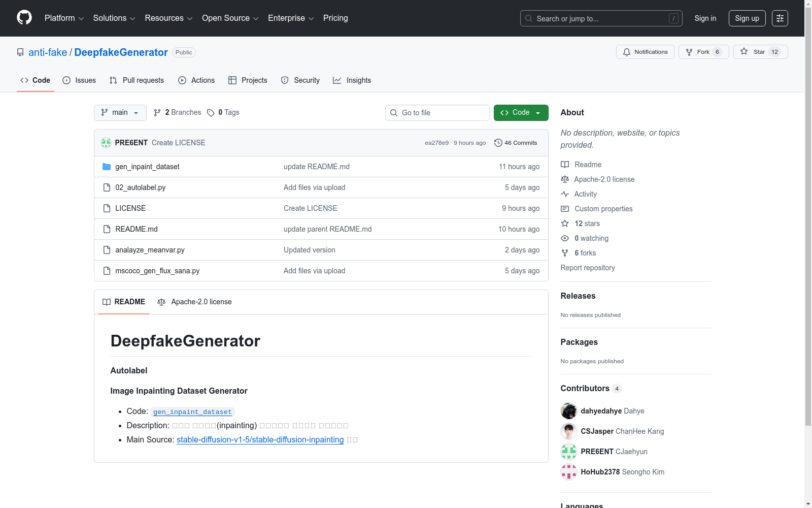
Task: Open the Contributors heading link
Action: coord(591,389)
